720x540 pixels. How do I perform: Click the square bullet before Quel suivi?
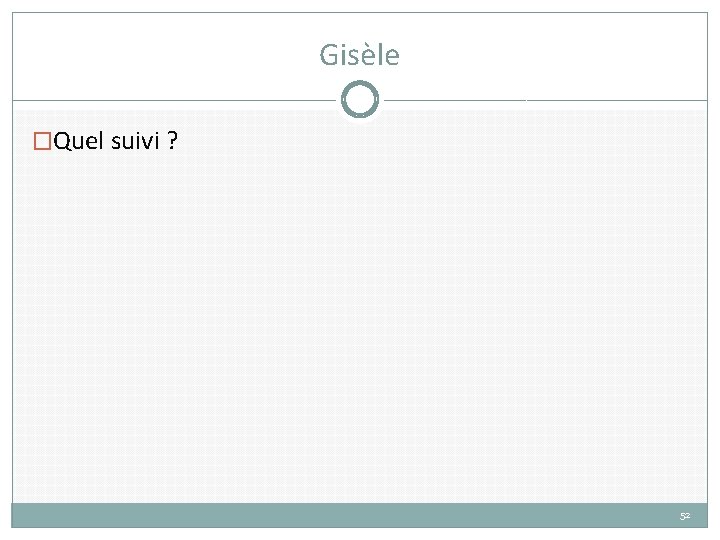click(x=42, y=142)
